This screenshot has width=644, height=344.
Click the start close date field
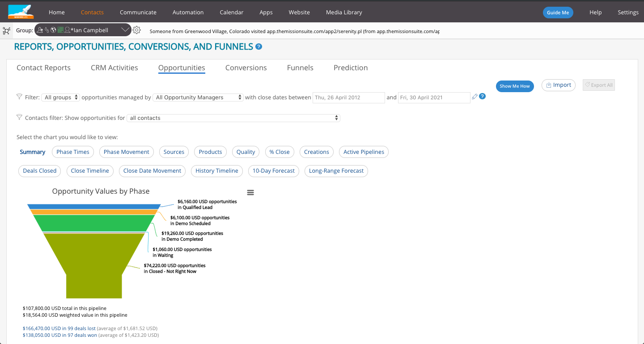(x=348, y=98)
